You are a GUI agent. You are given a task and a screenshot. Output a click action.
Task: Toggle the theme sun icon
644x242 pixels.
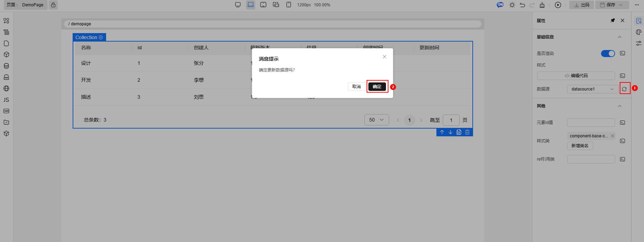[x=512, y=5]
